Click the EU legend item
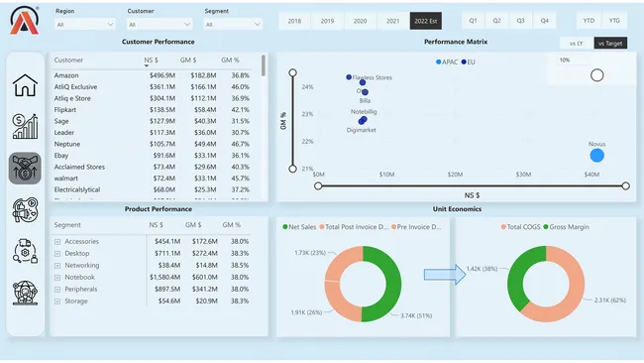The width and height of the screenshot is (644, 363). (x=469, y=62)
